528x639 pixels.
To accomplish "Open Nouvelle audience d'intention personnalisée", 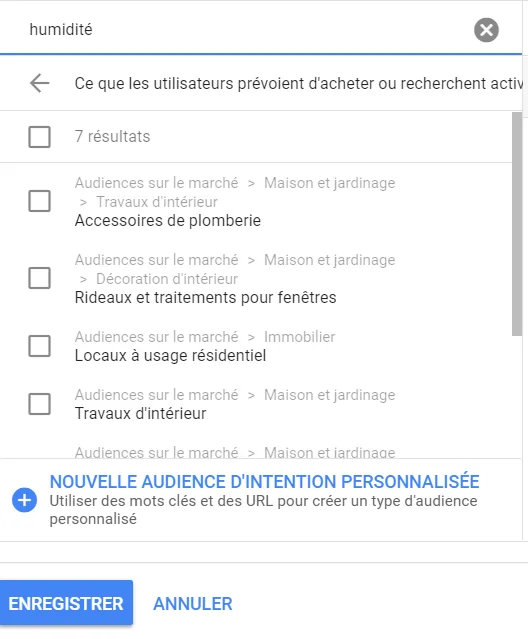I will 264,482.
